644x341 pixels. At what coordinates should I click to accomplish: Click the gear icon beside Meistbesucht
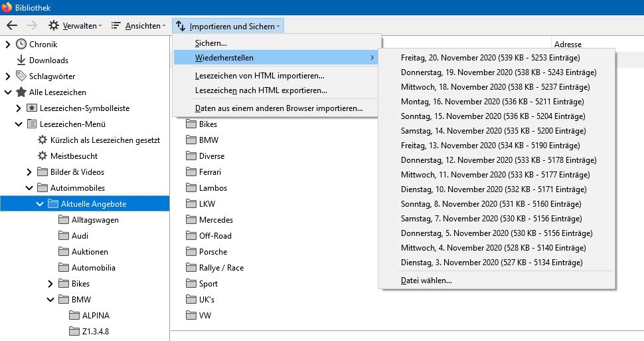pyautogui.click(x=42, y=156)
